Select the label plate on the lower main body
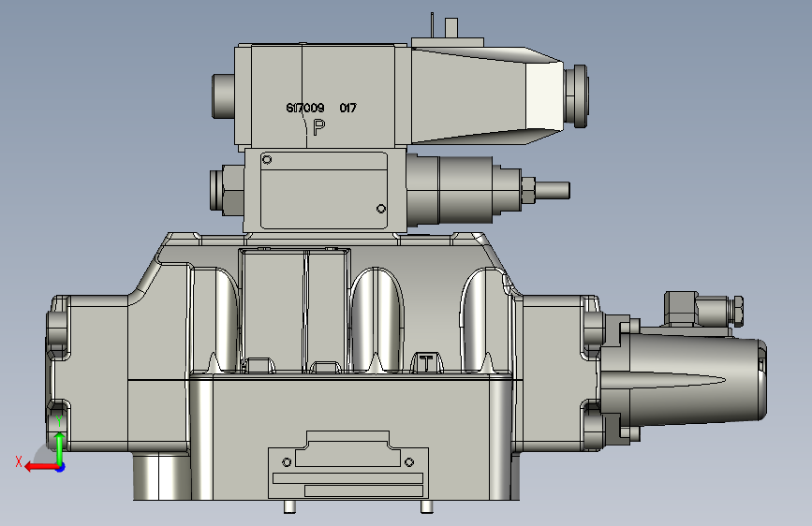This screenshot has width=812, height=526. pos(347,465)
